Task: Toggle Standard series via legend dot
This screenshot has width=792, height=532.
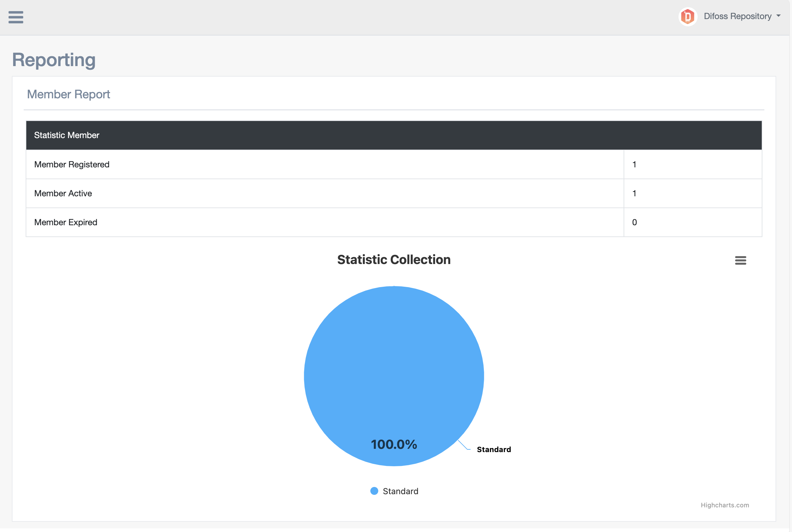Action: [x=374, y=491]
